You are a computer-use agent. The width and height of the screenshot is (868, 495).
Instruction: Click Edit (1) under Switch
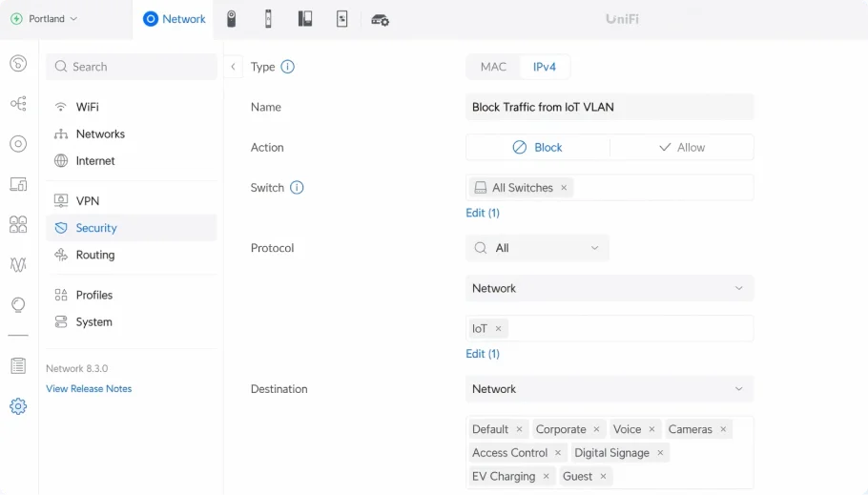pyautogui.click(x=483, y=213)
